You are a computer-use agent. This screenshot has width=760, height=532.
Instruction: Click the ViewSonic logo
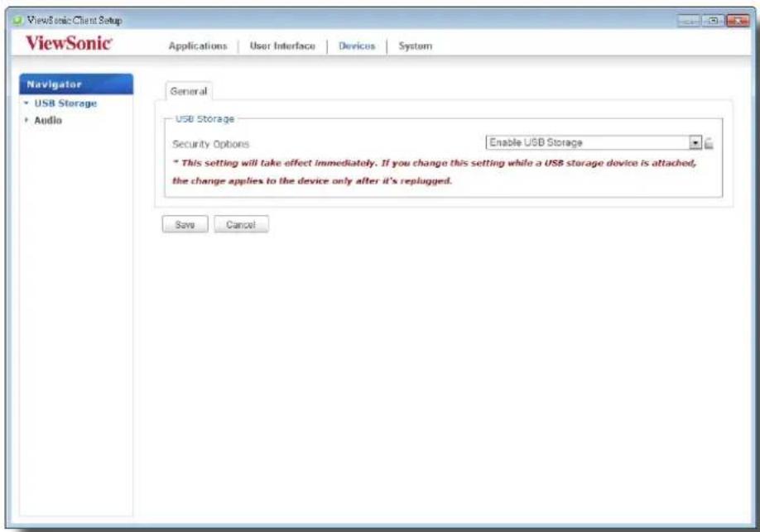[69, 43]
